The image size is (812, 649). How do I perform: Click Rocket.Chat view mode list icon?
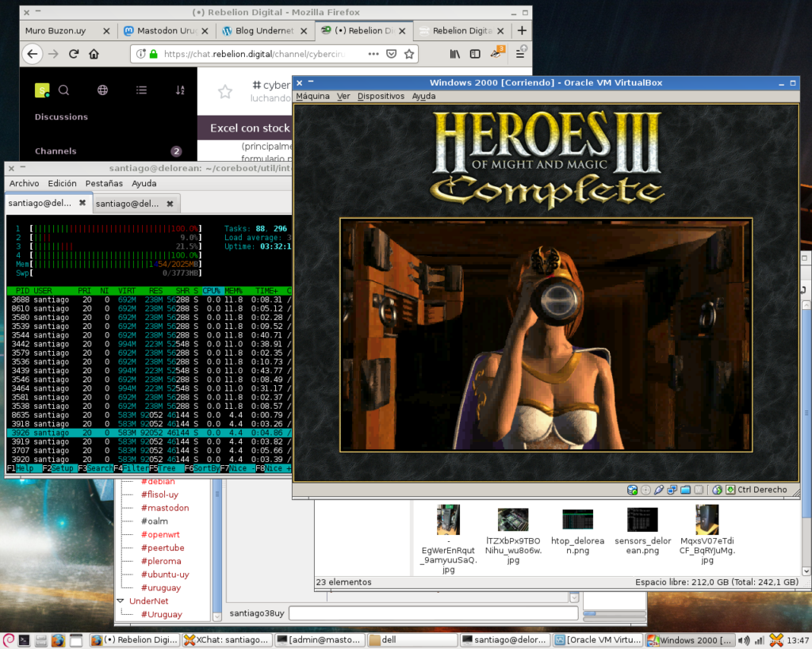click(141, 90)
